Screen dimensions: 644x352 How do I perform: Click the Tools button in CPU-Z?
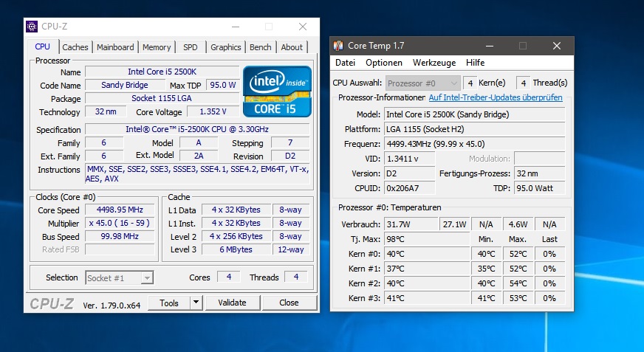point(169,303)
